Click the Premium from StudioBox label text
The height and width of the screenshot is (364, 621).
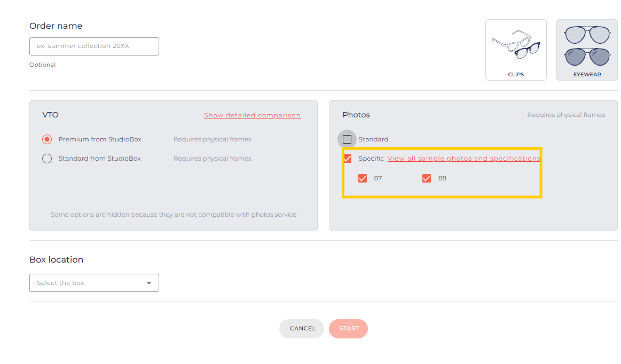tap(100, 139)
